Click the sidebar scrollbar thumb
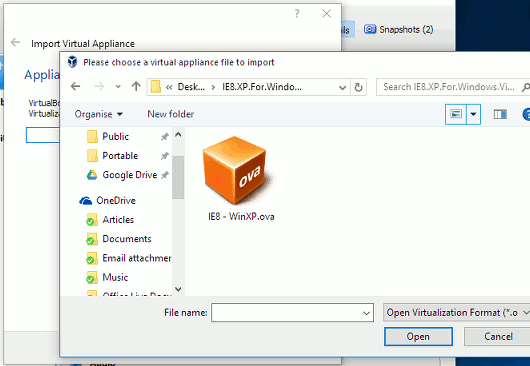The height and width of the screenshot is (366, 530). click(x=178, y=177)
